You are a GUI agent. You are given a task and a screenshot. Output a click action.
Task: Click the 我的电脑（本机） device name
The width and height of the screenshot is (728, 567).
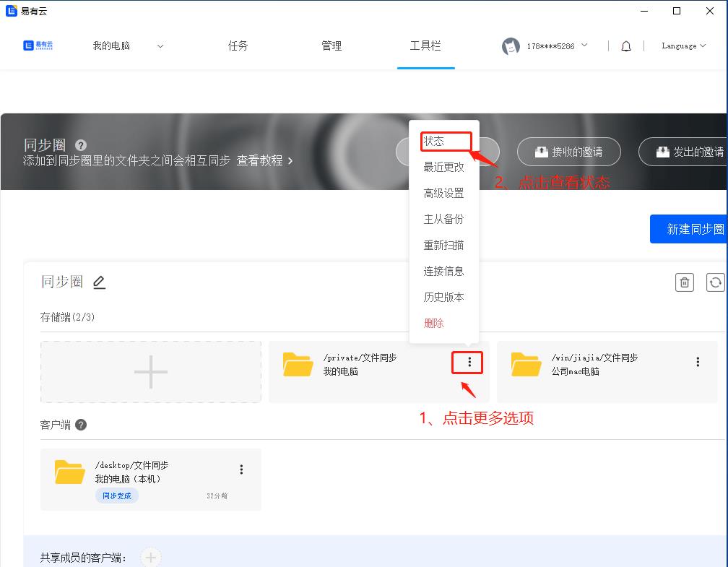[128, 479]
